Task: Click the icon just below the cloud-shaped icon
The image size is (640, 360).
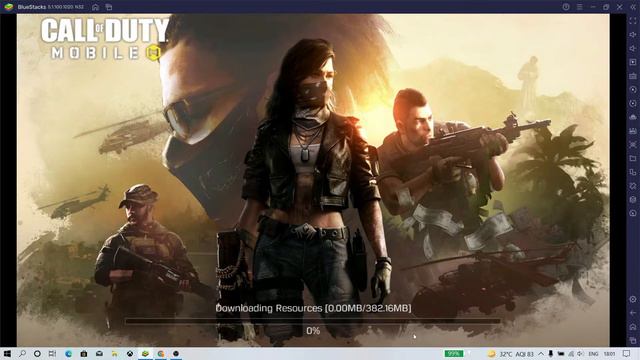Action: pyautogui.click(x=633, y=131)
